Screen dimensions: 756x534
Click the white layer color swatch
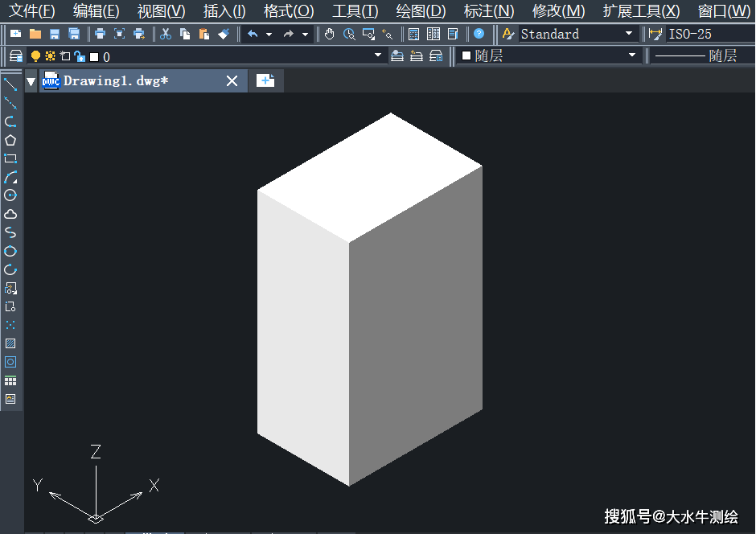pyautogui.click(x=94, y=56)
